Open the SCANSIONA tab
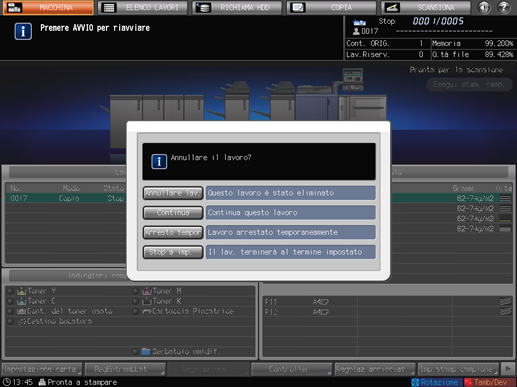This screenshot has width=517, height=387. coord(426,7)
